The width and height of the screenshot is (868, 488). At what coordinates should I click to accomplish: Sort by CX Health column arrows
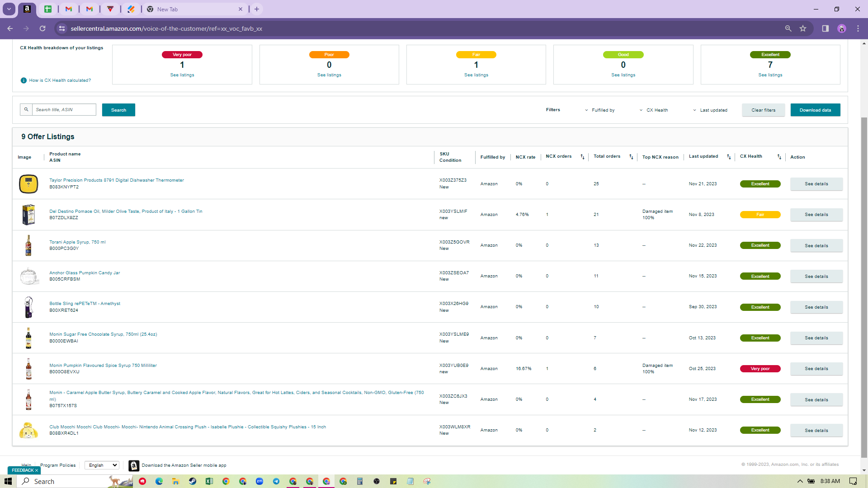(x=779, y=157)
